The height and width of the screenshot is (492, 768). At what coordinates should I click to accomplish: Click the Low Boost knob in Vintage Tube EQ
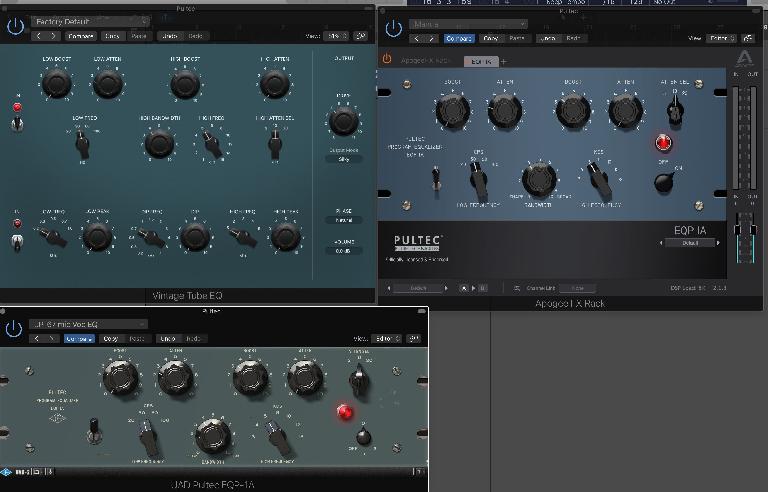point(56,83)
